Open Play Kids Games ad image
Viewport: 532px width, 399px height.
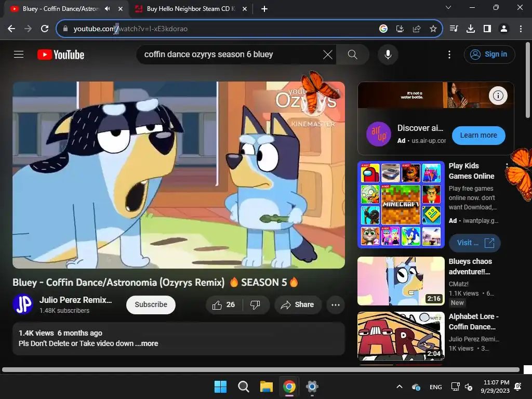[401, 205]
